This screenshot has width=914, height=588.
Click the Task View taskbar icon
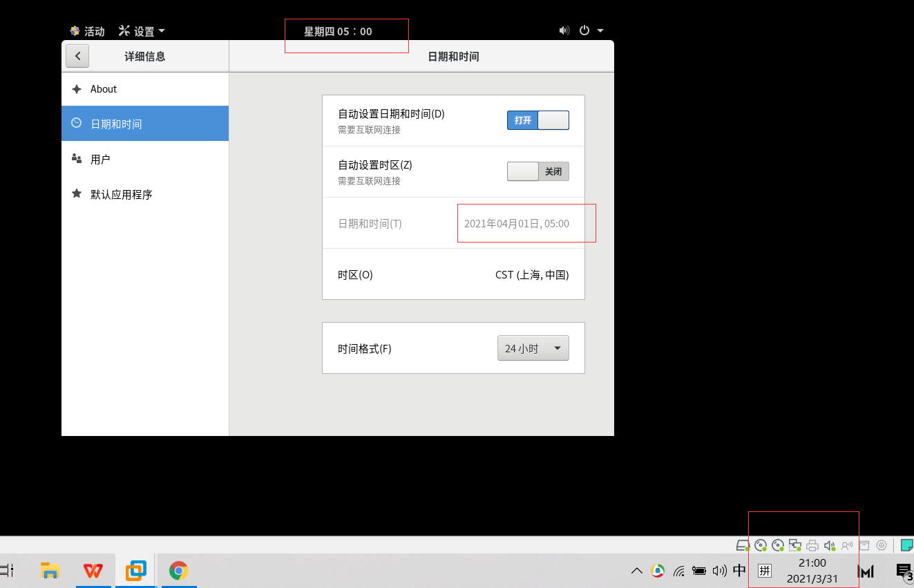[x=7, y=571]
